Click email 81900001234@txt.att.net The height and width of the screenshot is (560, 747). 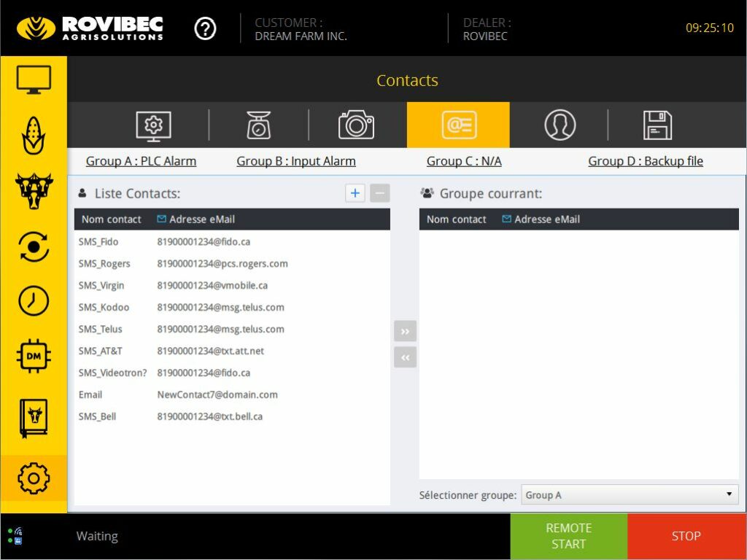(x=211, y=351)
